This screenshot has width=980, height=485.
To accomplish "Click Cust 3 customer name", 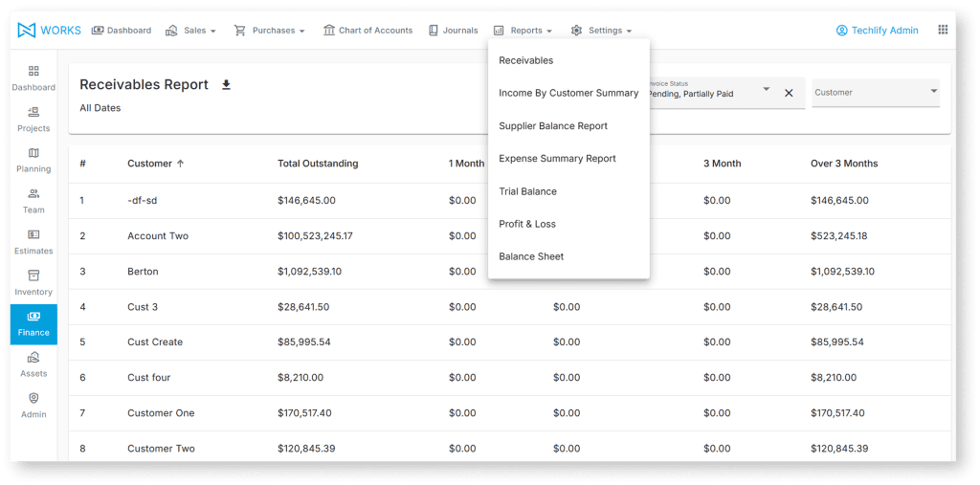I will coord(143,307).
